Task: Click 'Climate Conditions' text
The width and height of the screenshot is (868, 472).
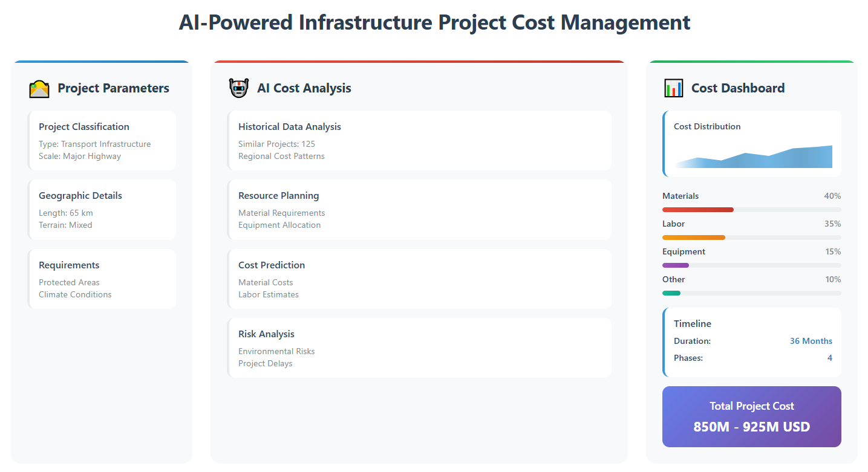Action: pyautogui.click(x=75, y=294)
